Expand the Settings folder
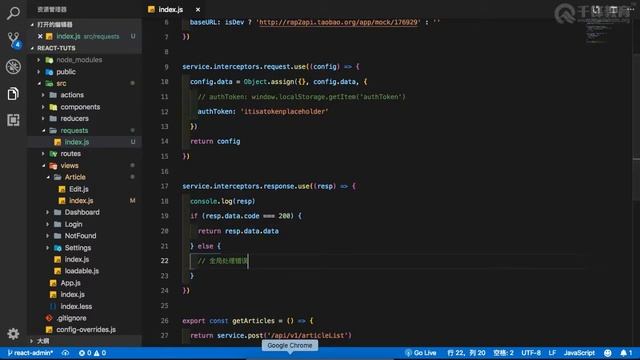The width and height of the screenshot is (640, 360). coord(48,248)
